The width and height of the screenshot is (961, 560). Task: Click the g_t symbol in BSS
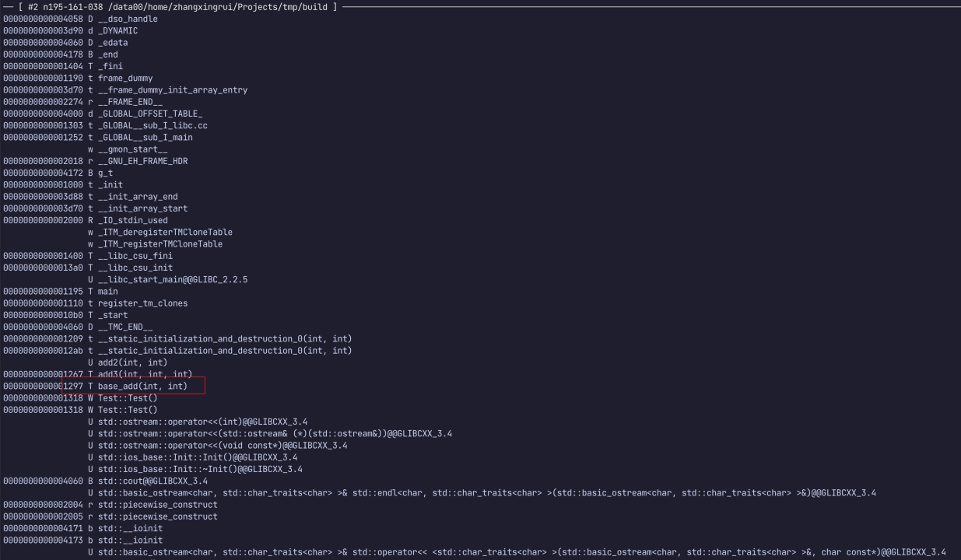(x=105, y=173)
